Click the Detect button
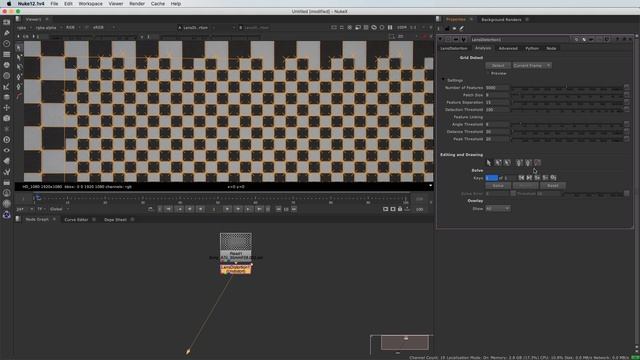 click(498, 65)
